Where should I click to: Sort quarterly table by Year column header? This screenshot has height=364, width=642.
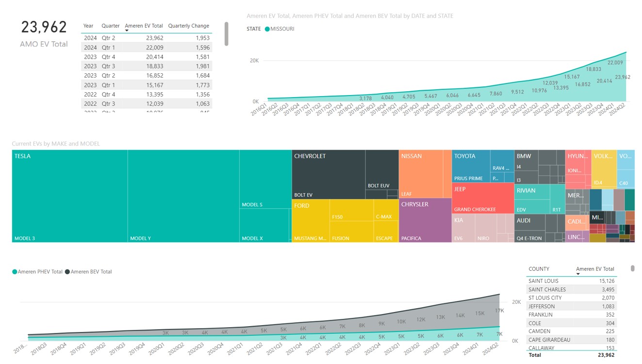[88, 26]
